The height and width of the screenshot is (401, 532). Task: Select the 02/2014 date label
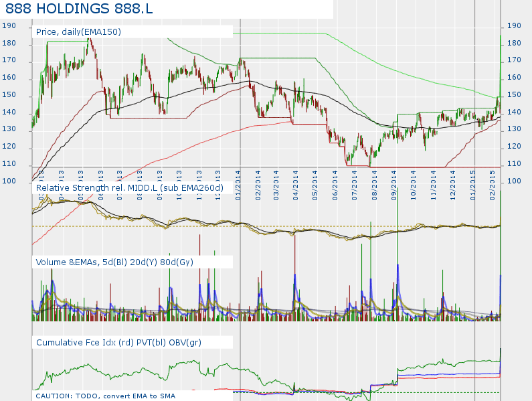click(258, 185)
